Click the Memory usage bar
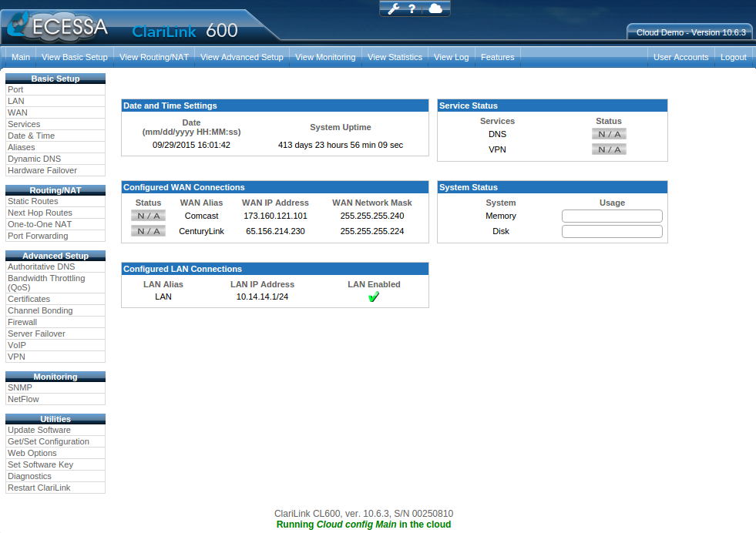This screenshot has width=756, height=533. [x=613, y=216]
